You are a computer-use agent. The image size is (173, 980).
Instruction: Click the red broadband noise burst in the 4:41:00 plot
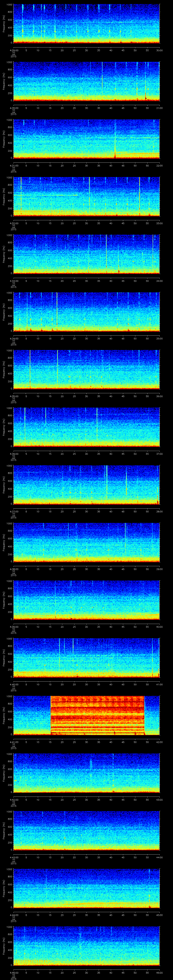pos(98,716)
